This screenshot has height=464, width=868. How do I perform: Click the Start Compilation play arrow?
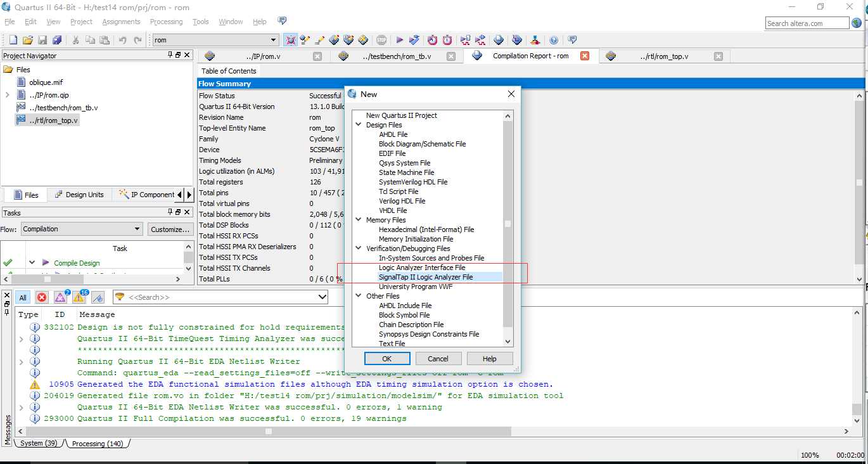coord(400,40)
